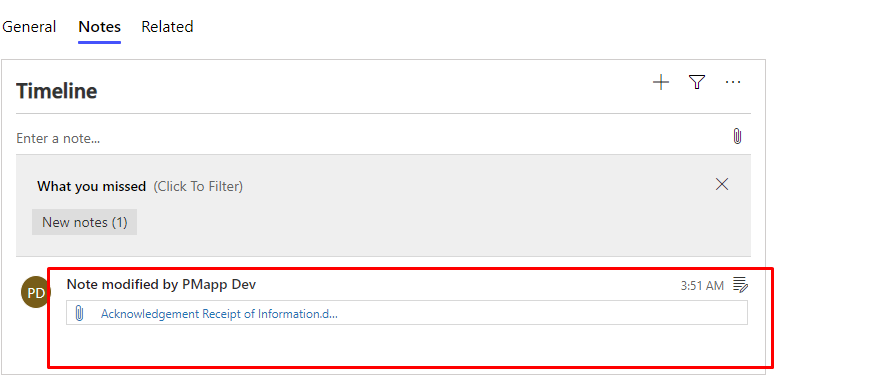Open the Timeline filter funnel icon
This screenshot has height=390, width=874.
pos(697,82)
